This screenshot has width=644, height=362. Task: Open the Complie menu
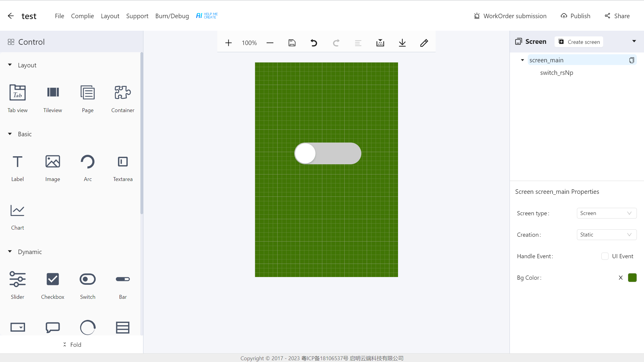tap(82, 16)
